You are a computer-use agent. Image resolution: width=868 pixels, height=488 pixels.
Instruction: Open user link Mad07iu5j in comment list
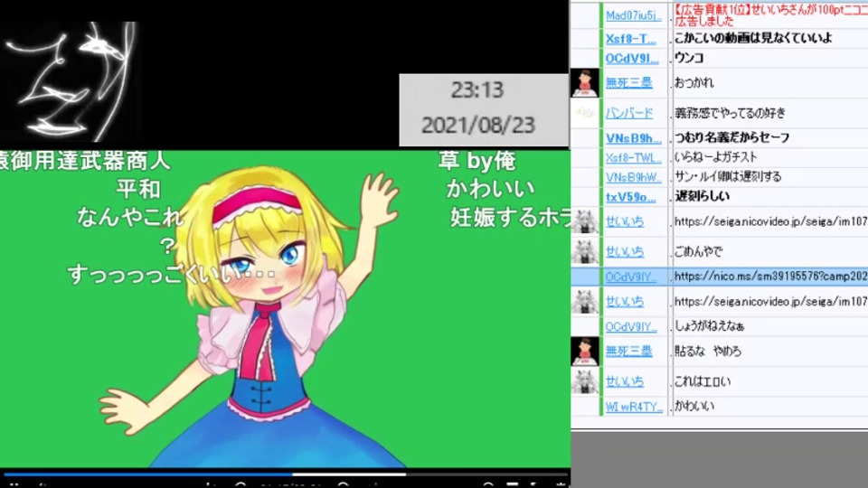pyautogui.click(x=633, y=15)
